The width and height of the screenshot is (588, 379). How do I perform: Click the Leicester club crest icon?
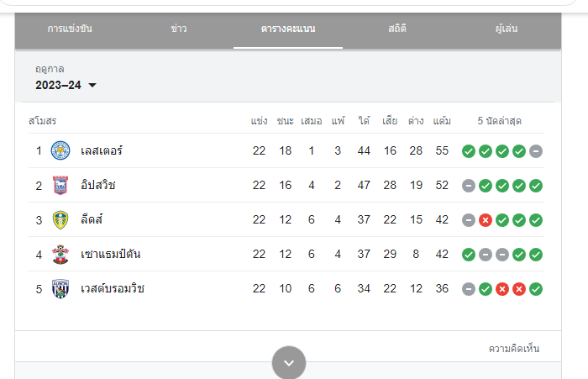pos(60,150)
